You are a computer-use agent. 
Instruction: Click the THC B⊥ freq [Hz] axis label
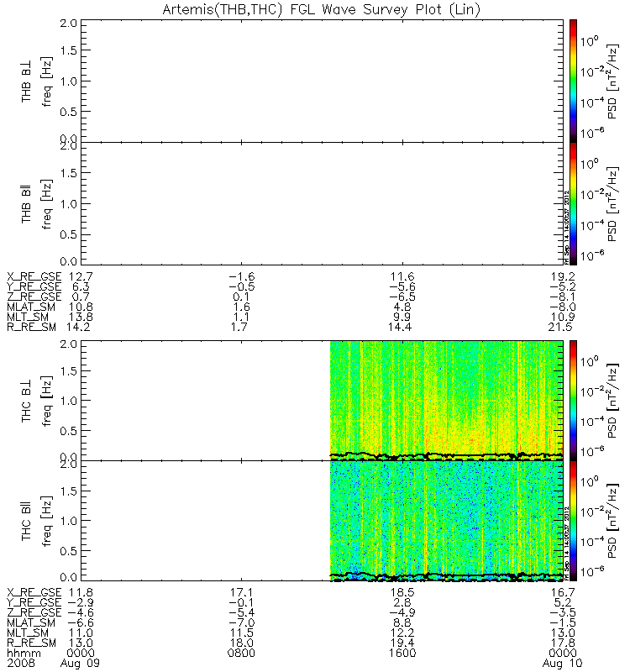point(47,402)
